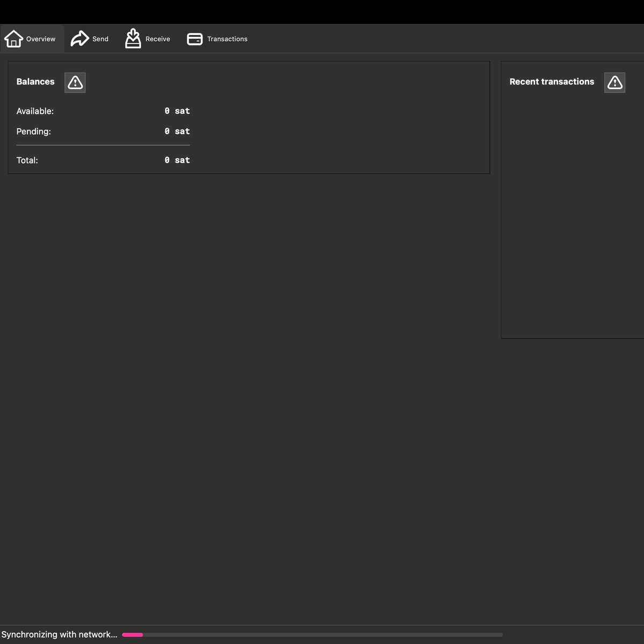Select the Total balance value '0 sat'
The height and width of the screenshot is (644, 644).
[x=177, y=160]
